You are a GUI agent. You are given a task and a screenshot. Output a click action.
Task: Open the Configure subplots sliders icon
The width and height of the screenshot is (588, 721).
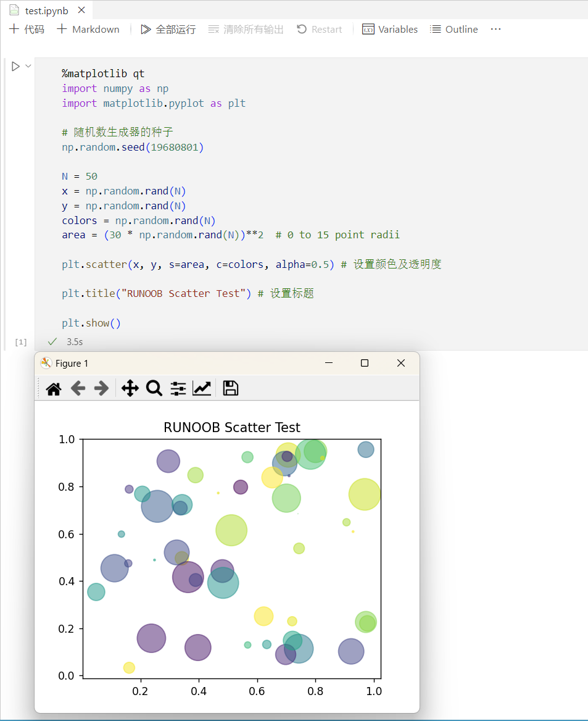pos(178,388)
